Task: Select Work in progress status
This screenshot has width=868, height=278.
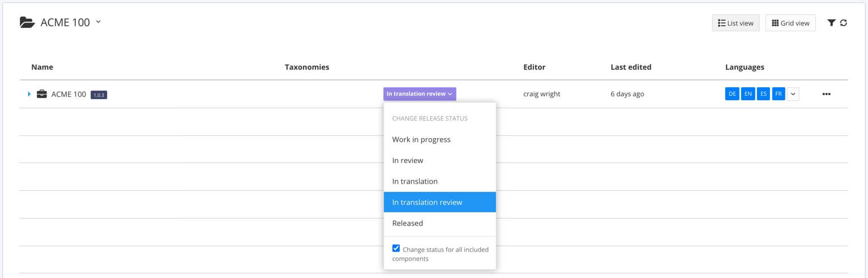Action: pyautogui.click(x=421, y=139)
